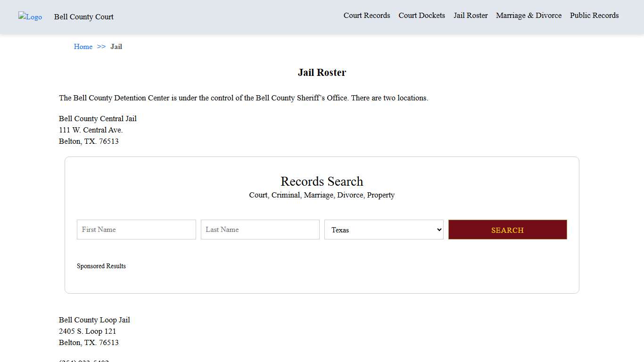Go to Court Dockets in navigation
The width and height of the screenshot is (644, 362).
(421, 16)
